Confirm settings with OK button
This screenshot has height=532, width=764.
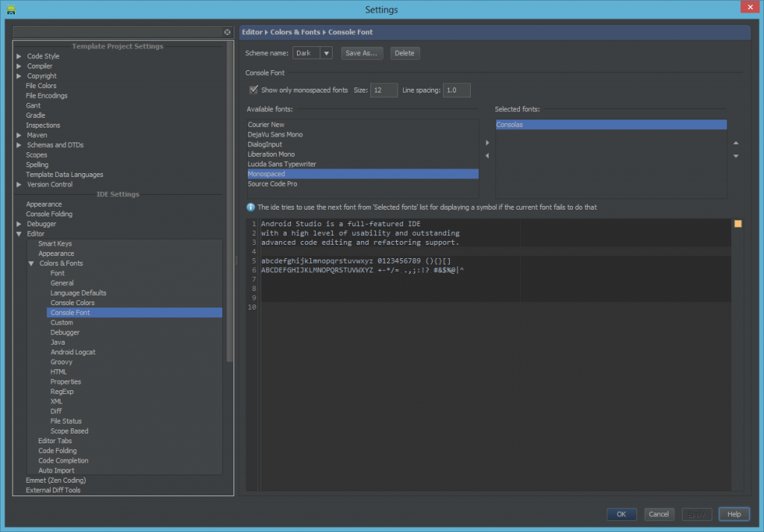[621, 514]
